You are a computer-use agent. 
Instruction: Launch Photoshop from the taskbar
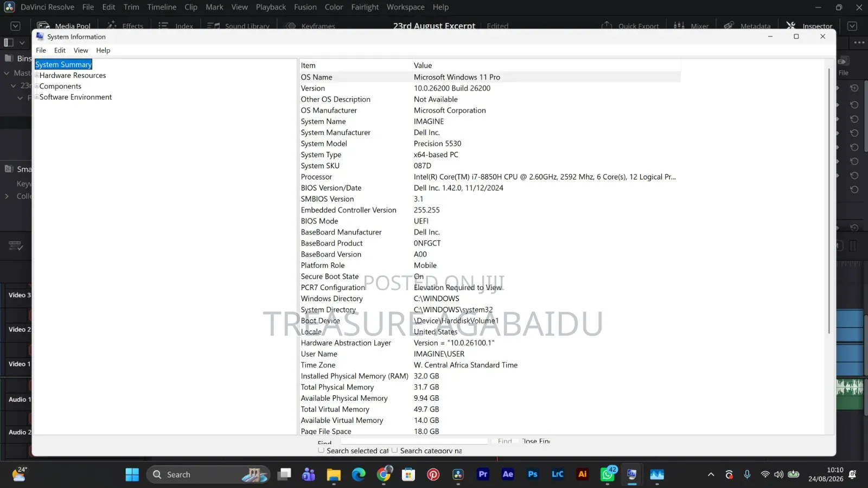(x=533, y=474)
